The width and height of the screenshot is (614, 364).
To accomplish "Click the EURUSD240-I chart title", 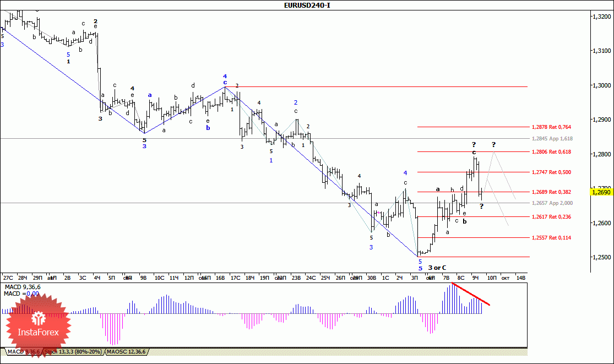I will coord(307,5).
